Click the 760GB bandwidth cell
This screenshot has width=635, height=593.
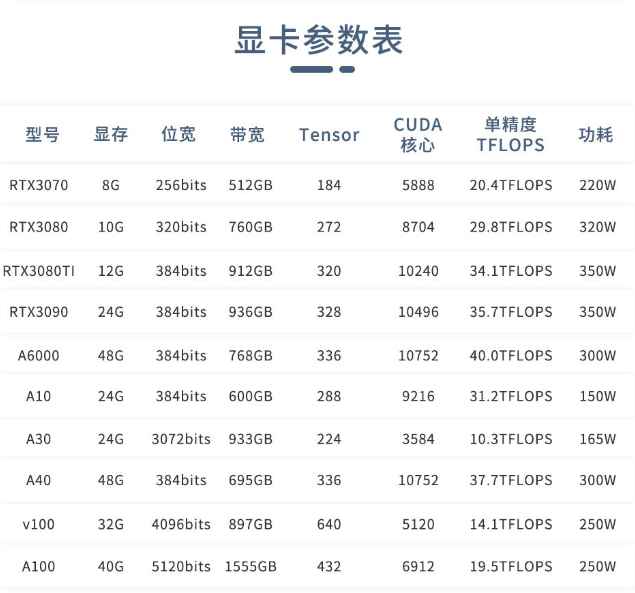click(251, 227)
